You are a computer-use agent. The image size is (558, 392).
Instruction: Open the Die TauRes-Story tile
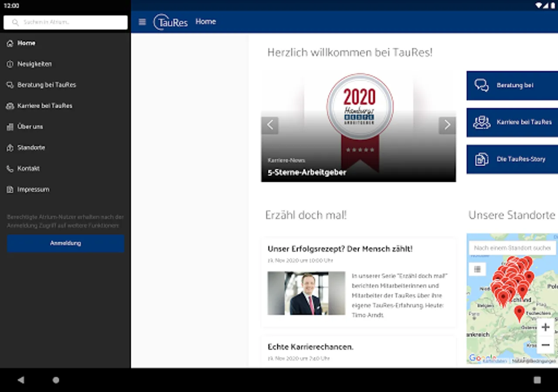[x=512, y=159]
